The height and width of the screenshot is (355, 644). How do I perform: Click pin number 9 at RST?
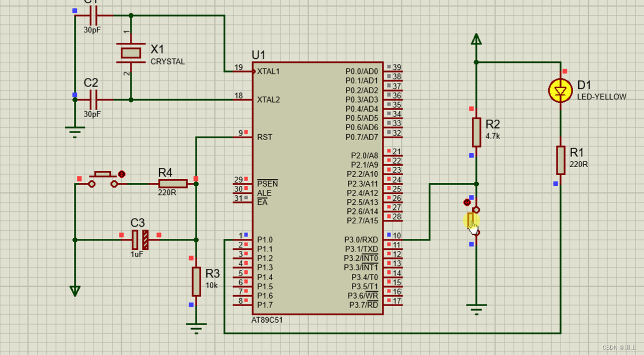[x=241, y=133]
